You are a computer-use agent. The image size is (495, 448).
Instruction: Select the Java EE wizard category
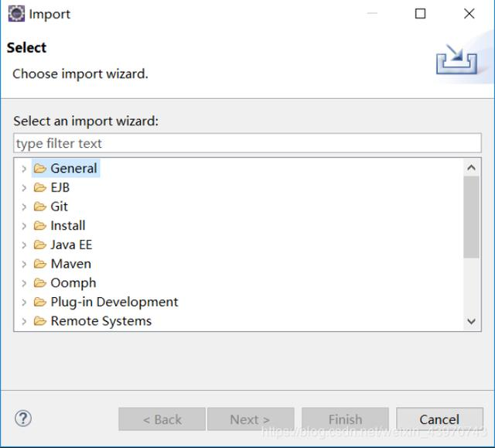tap(71, 245)
